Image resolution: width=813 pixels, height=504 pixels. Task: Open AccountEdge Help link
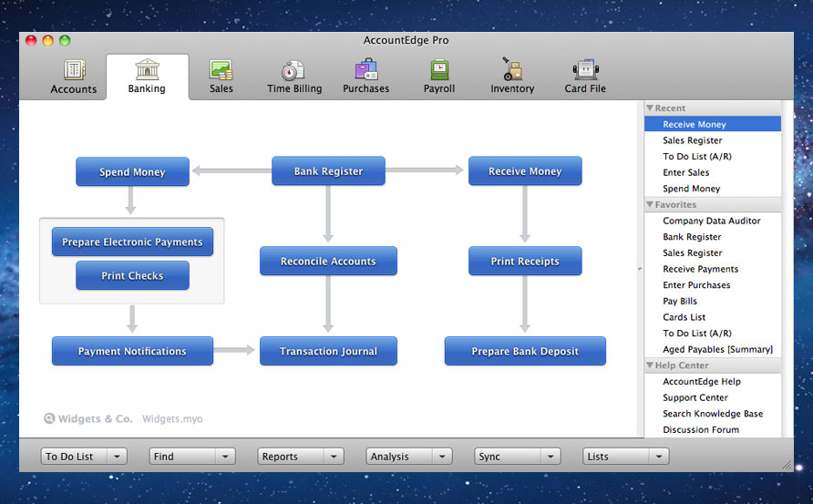point(713,381)
